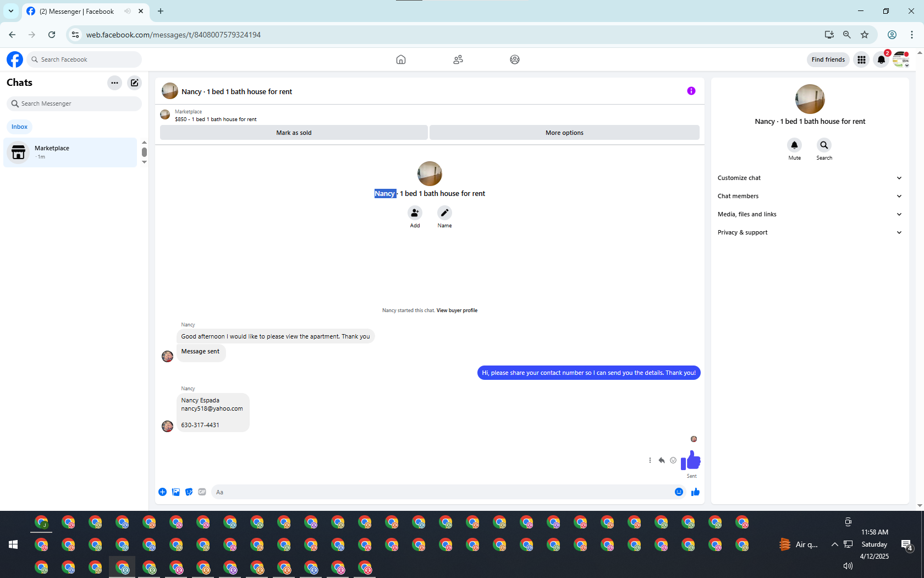
Task: Click the taskbar volume speaker icon
Action: tap(848, 566)
